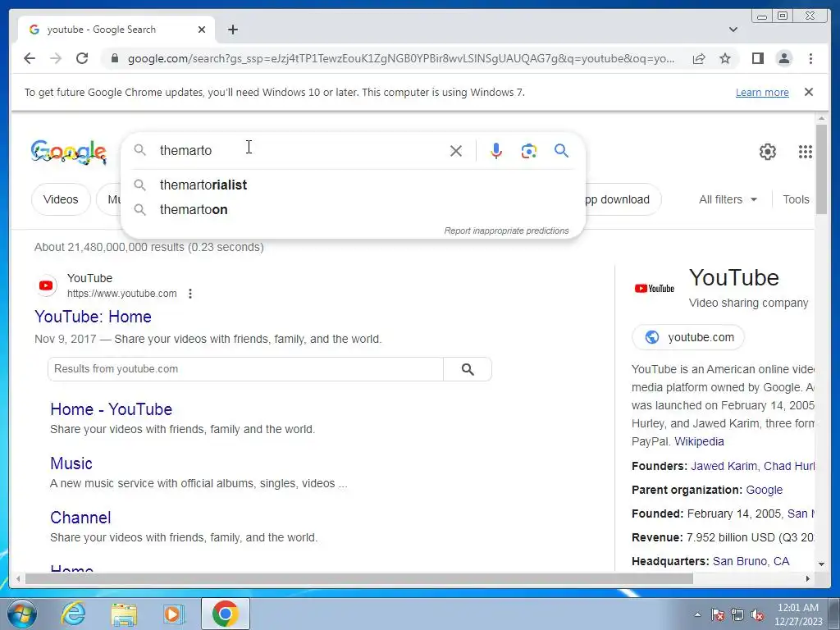Open the Action Center flag icon

(x=717, y=614)
